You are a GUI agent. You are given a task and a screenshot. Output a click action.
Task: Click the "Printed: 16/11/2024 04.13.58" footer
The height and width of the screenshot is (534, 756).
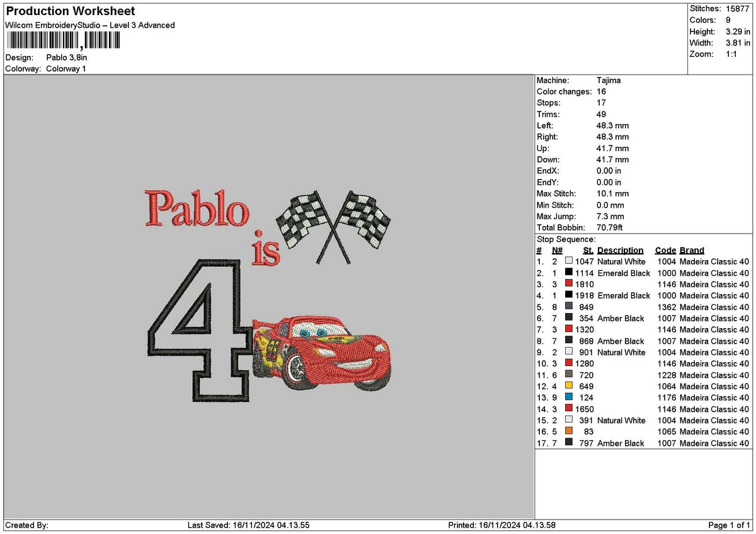click(501, 525)
